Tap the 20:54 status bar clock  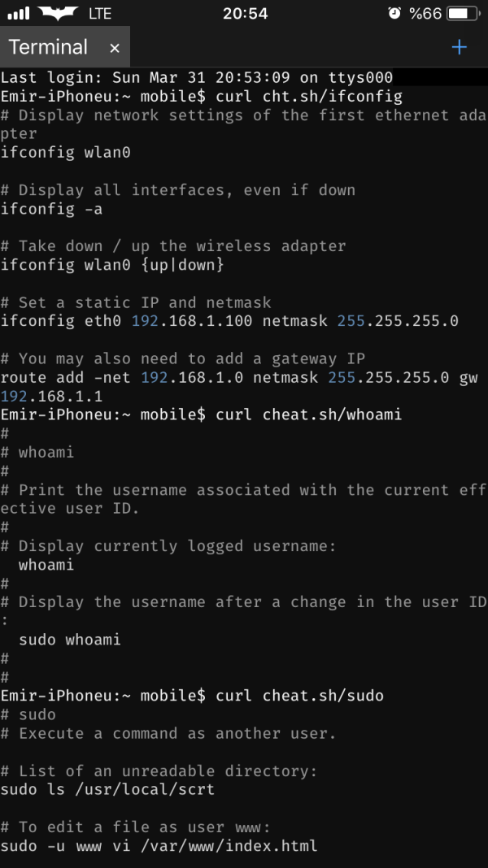(x=243, y=14)
